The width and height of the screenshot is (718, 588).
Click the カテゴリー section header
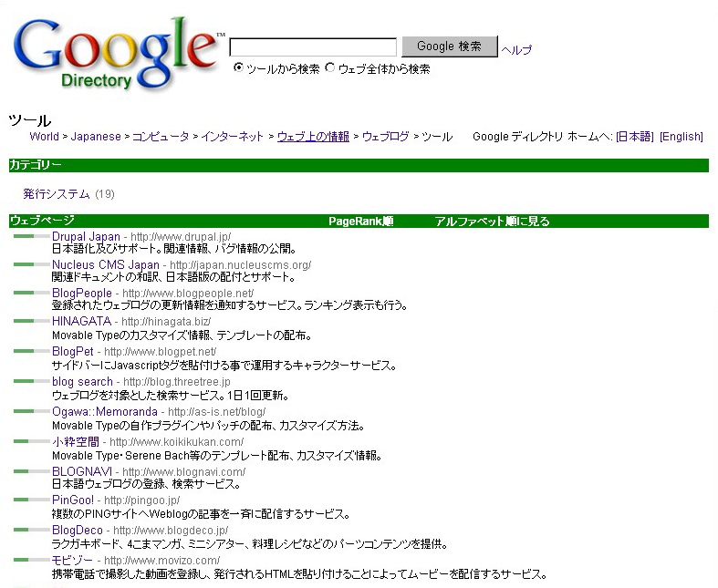coord(359,165)
